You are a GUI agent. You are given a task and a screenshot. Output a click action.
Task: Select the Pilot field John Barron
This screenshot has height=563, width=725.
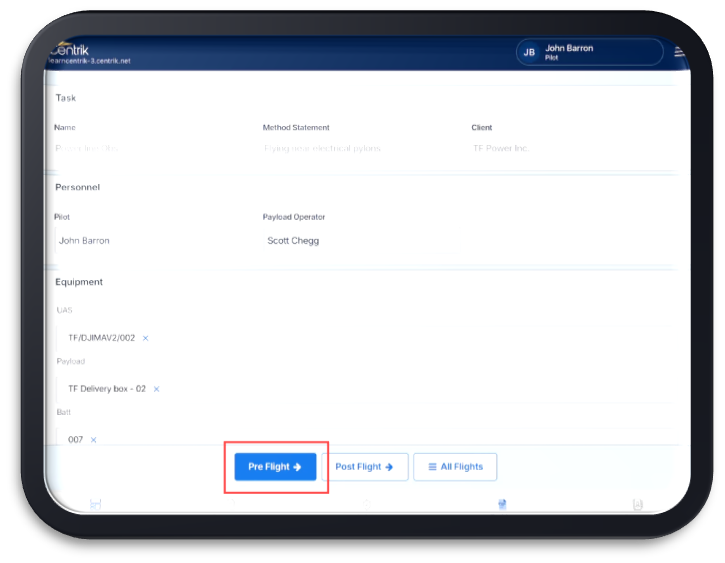tap(153, 241)
